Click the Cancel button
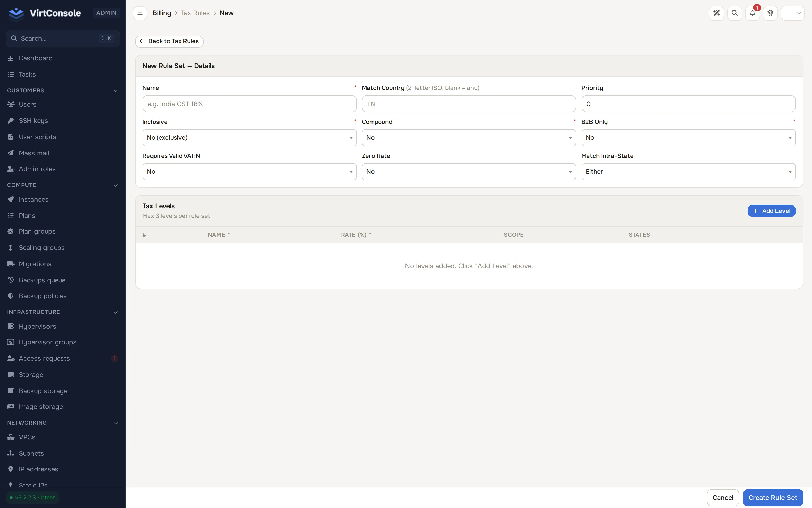Screen dimensions: 812x508 tap(723, 498)
